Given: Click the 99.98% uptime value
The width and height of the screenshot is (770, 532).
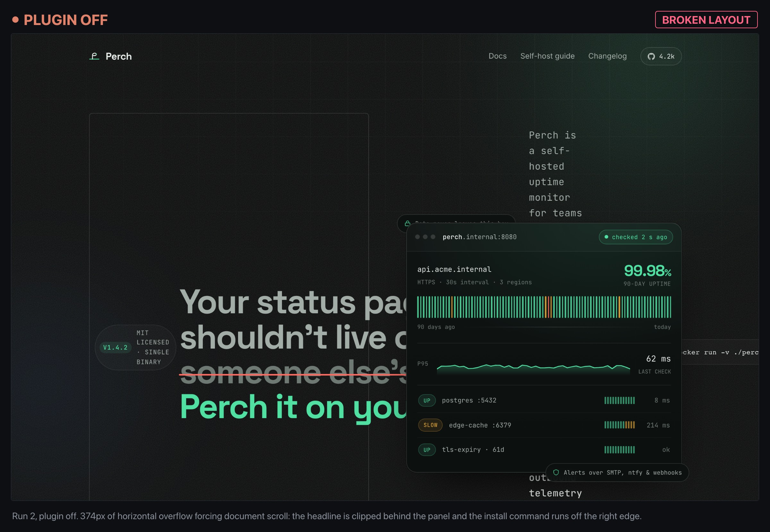Looking at the screenshot, I should tap(648, 270).
